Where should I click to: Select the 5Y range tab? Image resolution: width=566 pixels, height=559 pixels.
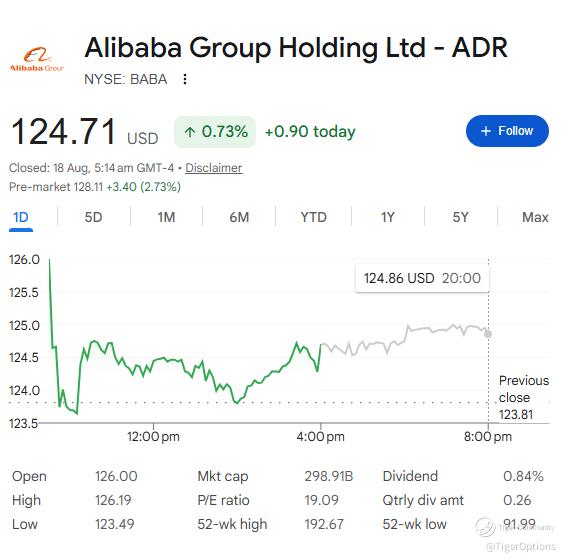pyautogui.click(x=461, y=217)
